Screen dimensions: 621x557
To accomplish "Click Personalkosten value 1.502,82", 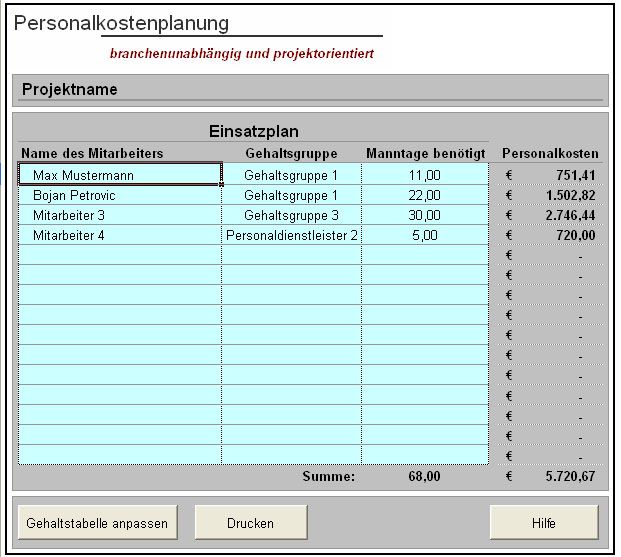I will coord(570,195).
